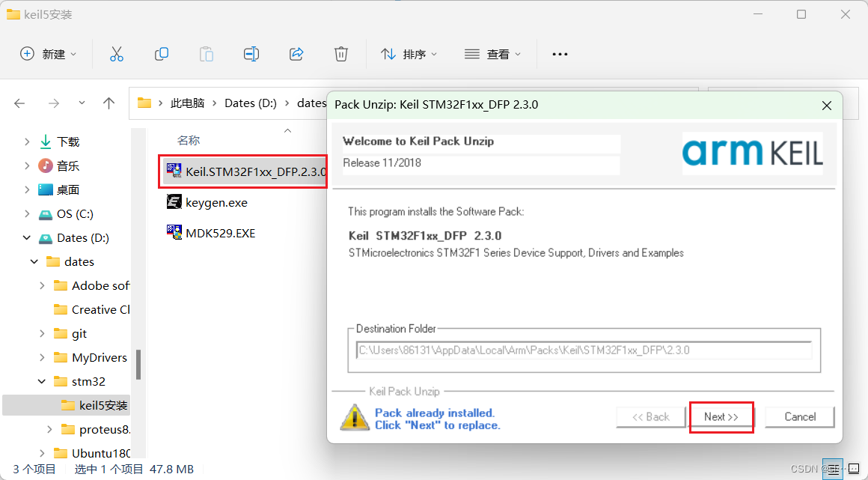The height and width of the screenshot is (480, 868).
Task: Select proteus8 folder in tree
Action: point(105,430)
